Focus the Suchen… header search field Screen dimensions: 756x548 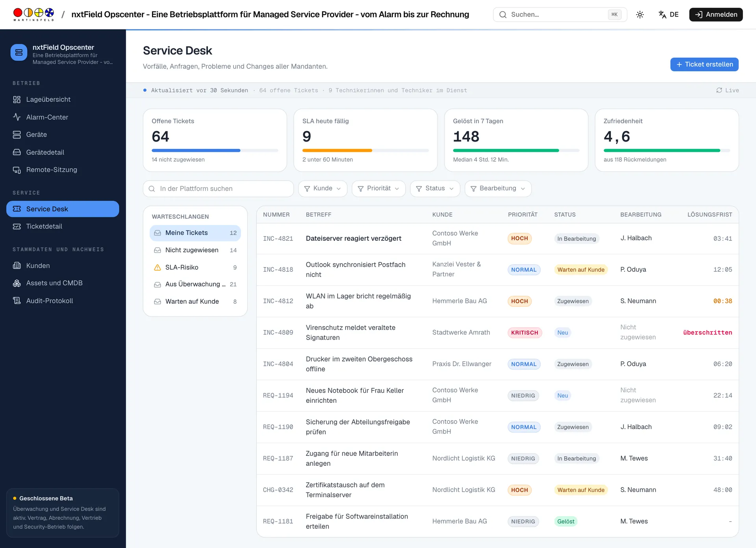(560, 15)
